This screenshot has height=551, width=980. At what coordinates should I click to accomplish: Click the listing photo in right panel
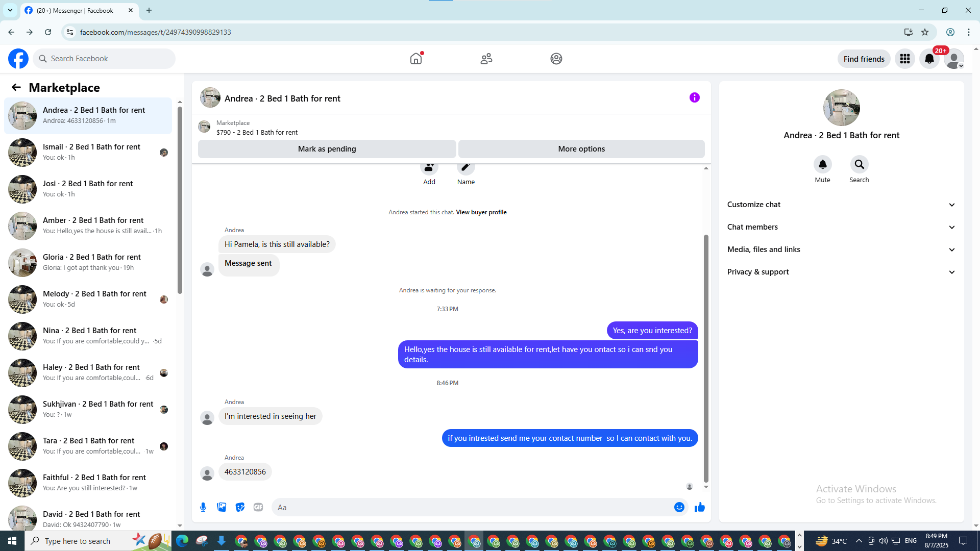[x=842, y=108]
